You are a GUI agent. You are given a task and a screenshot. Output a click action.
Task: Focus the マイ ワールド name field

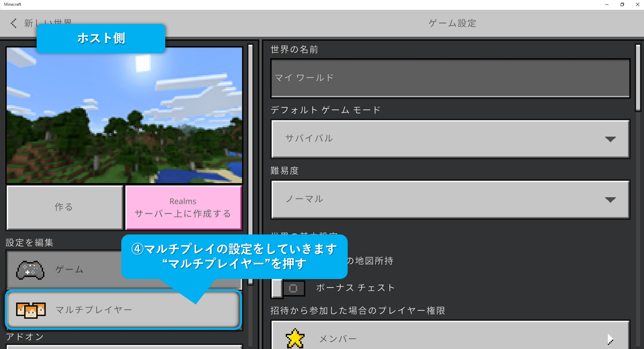point(450,78)
